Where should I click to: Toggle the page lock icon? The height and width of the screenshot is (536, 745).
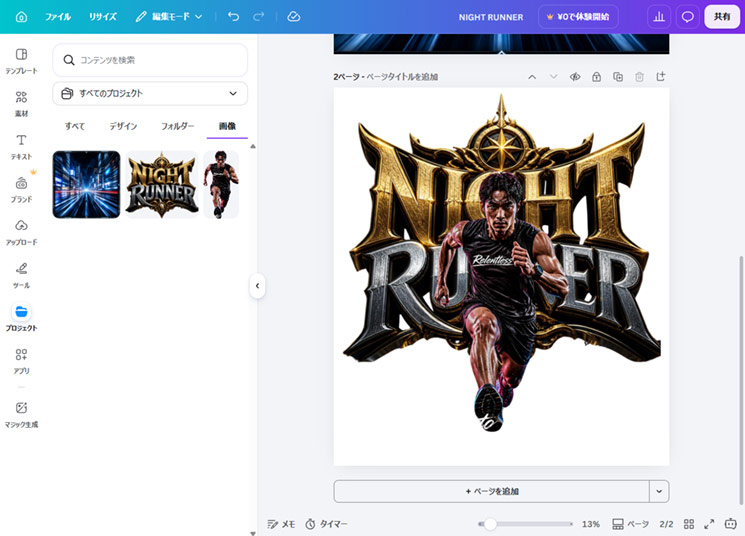tap(596, 77)
